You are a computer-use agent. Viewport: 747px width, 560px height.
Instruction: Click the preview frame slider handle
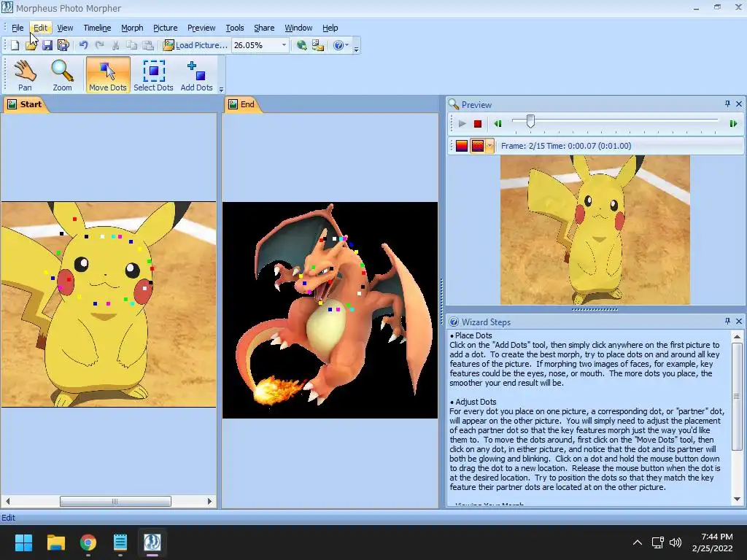pos(530,122)
